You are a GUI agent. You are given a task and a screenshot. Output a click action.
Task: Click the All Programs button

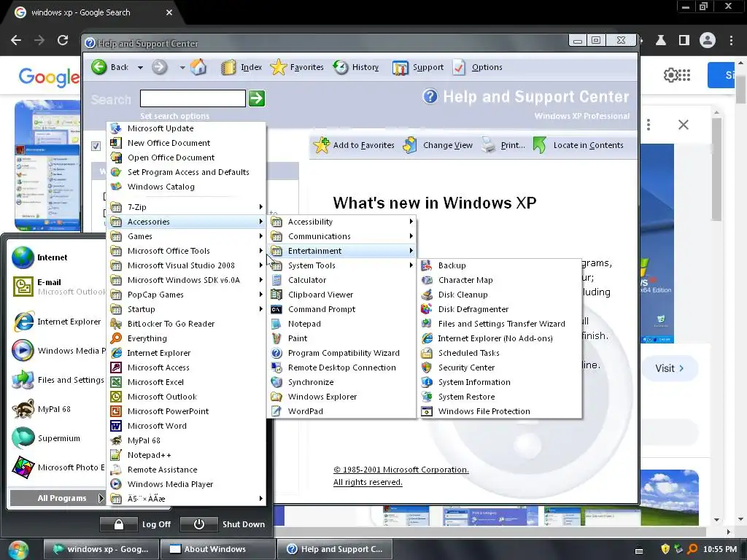pyautogui.click(x=57, y=498)
